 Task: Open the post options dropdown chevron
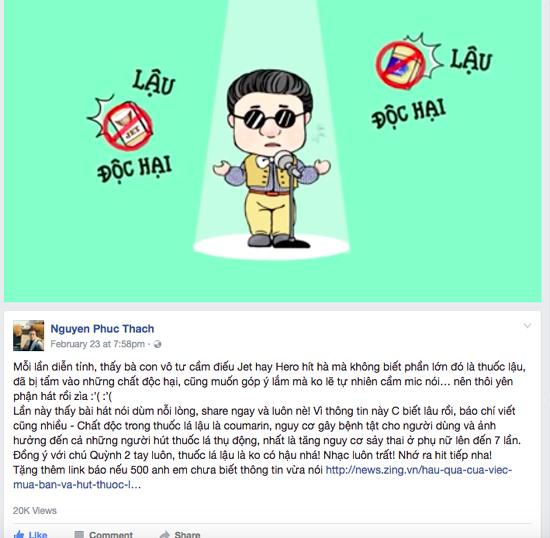[527, 326]
